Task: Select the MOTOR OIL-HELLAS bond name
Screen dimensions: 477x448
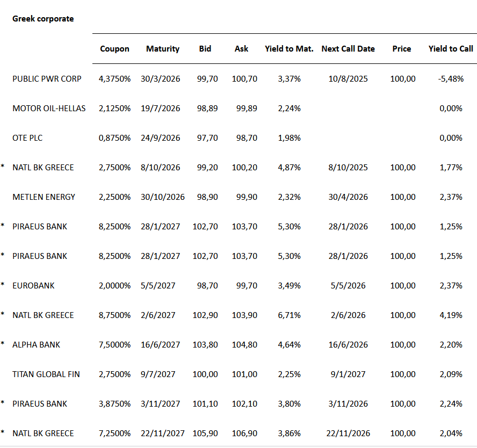Action: (49, 109)
